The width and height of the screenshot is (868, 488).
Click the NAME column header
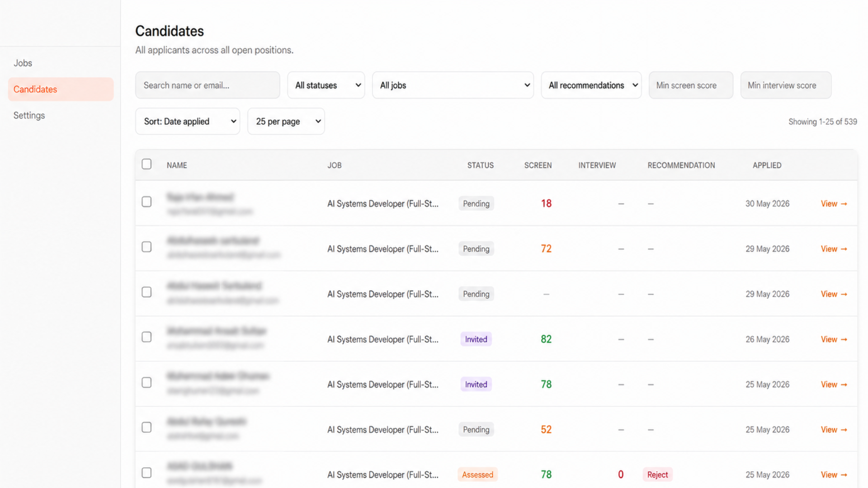coord(177,165)
